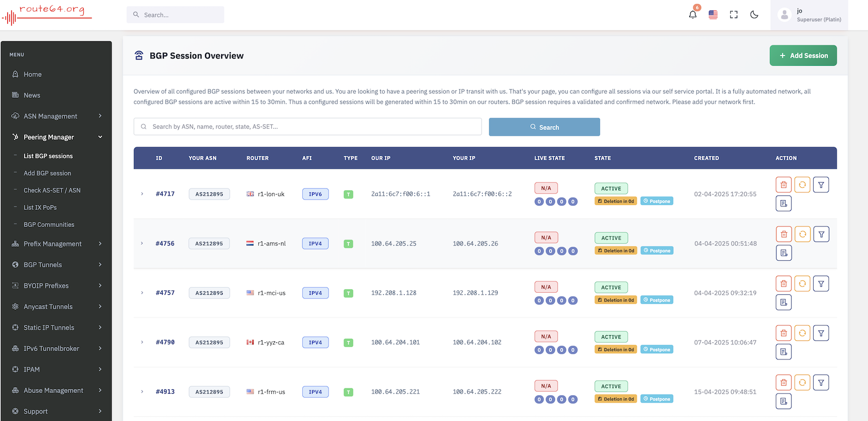Expand row details for session #4913

pyautogui.click(x=142, y=392)
